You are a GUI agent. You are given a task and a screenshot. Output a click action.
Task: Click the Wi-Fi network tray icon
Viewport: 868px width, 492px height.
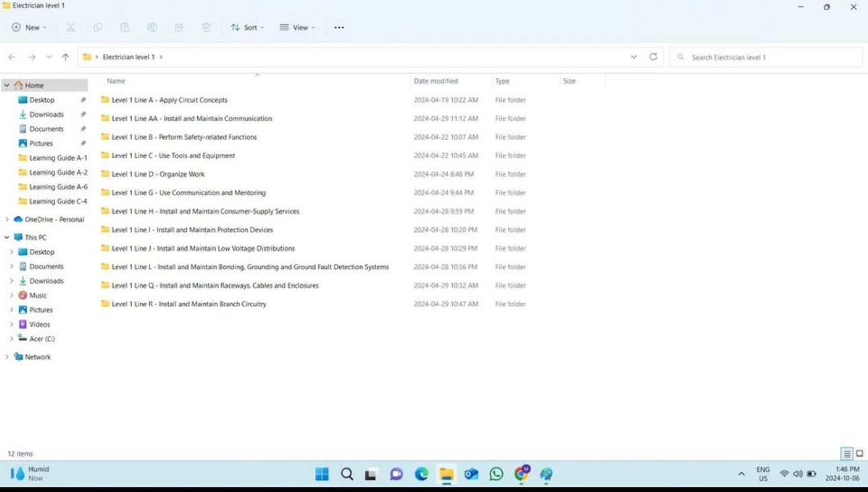pyautogui.click(x=784, y=474)
